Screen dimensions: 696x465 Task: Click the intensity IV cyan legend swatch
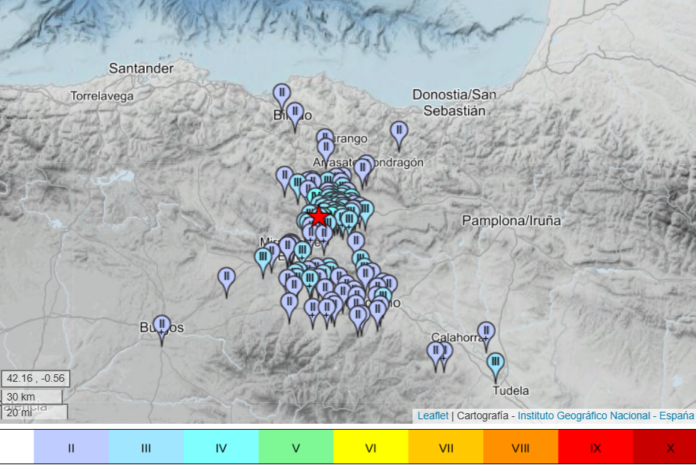pyautogui.click(x=221, y=448)
